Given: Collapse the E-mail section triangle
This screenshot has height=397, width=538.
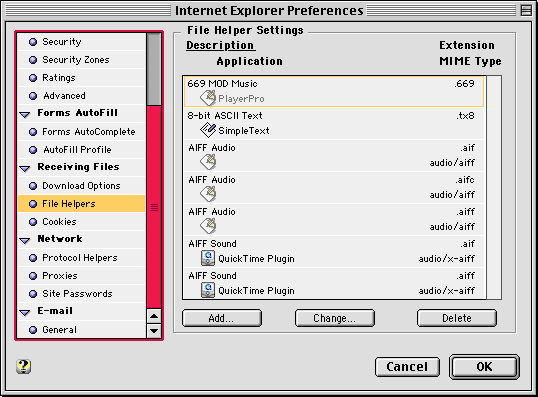Looking at the screenshot, I should (x=25, y=312).
